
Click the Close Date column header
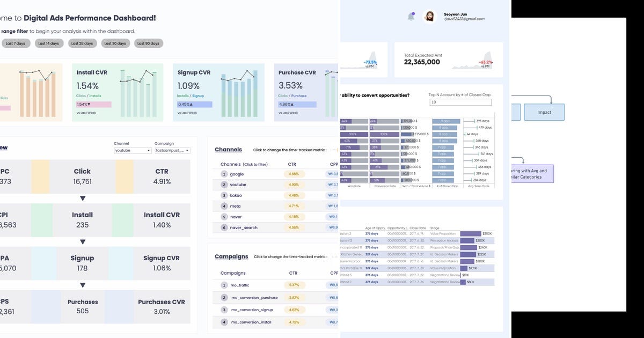418,227
